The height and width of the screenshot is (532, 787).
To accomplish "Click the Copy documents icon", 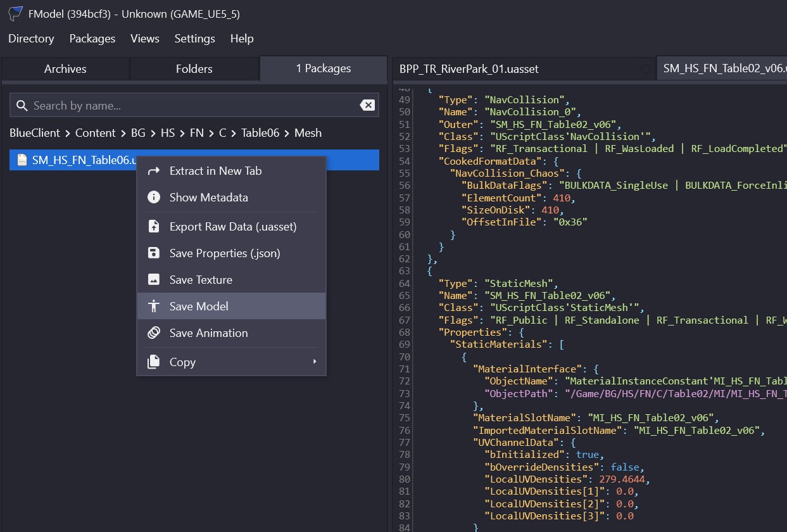I will point(153,362).
